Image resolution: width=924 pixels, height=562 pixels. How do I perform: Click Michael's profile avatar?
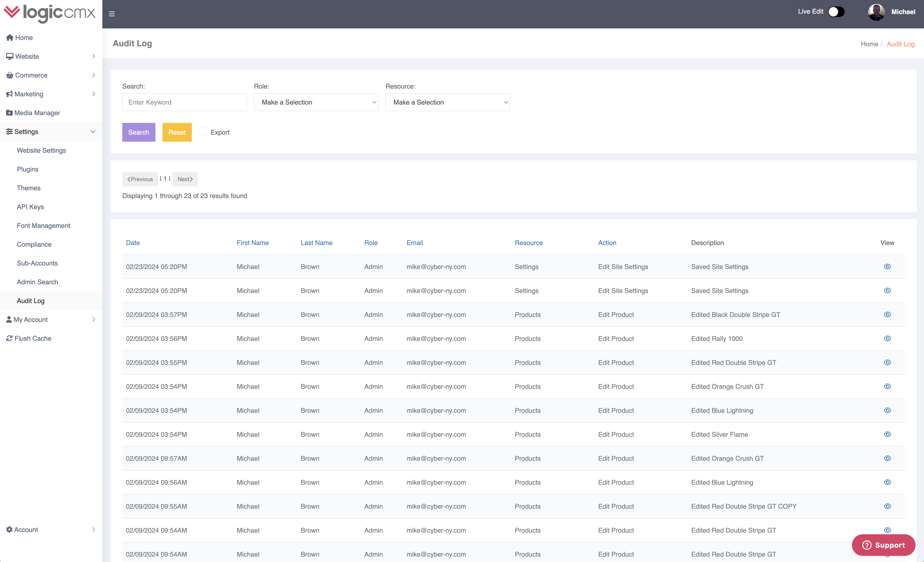pos(876,12)
